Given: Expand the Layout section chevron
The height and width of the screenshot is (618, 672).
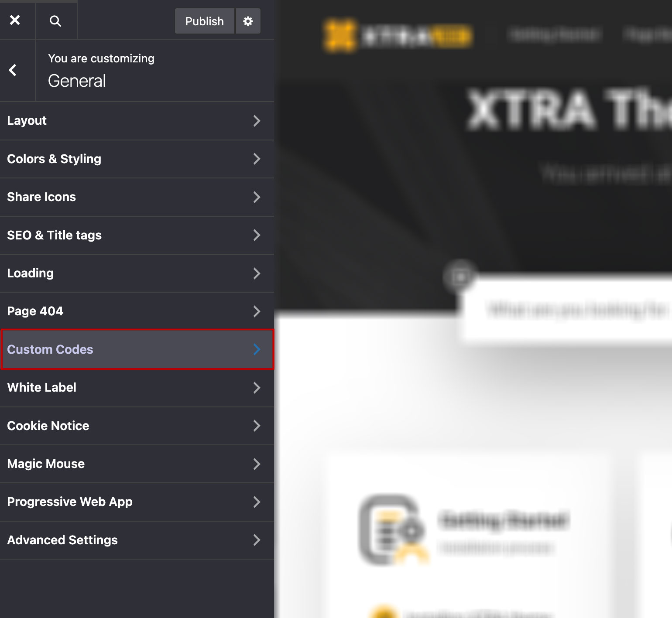Looking at the screenshot, I should point(257,121).
